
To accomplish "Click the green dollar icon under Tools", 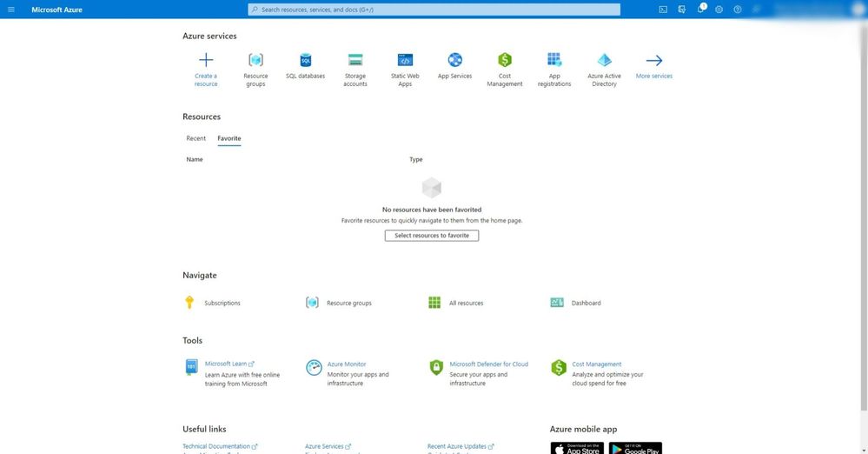I will [559, 367].
